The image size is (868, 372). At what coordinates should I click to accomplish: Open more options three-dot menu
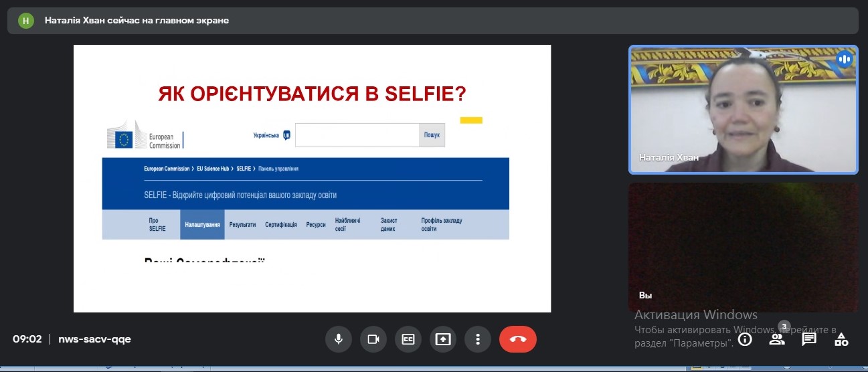coord(478,339)
